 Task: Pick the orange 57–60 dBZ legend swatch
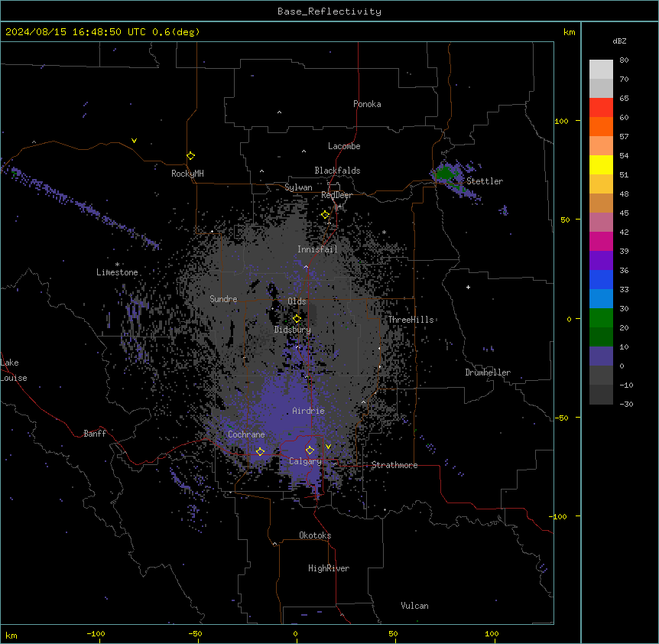click(601, 126)
